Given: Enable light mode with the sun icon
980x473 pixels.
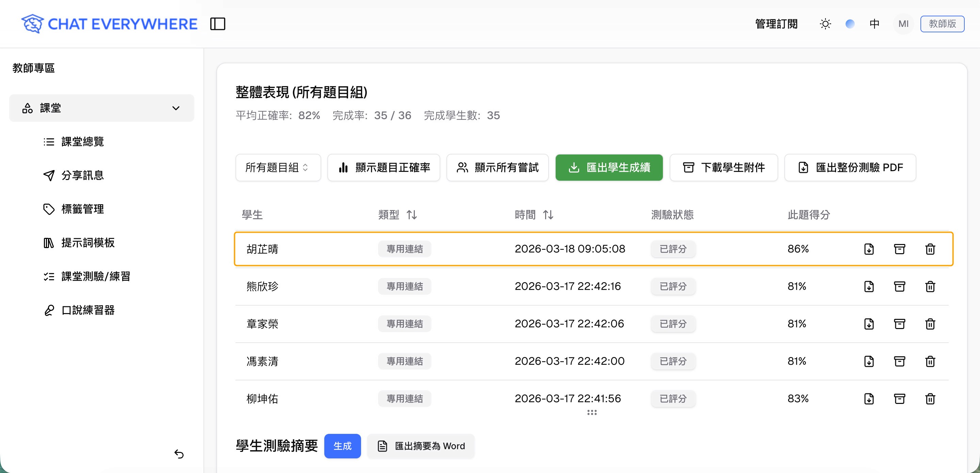Looking at the screenshot, I should [825, 23].
